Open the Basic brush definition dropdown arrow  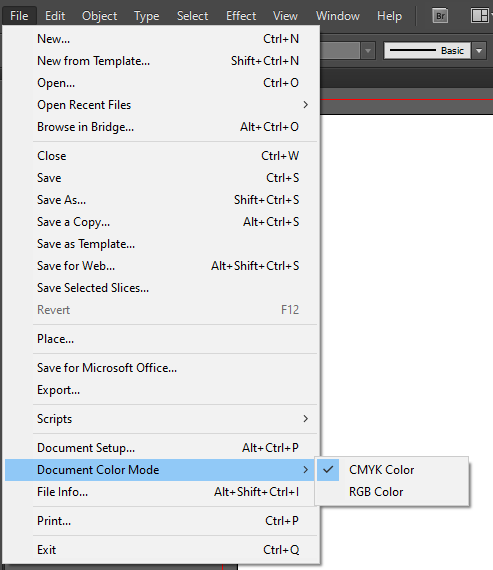point(479,51)
